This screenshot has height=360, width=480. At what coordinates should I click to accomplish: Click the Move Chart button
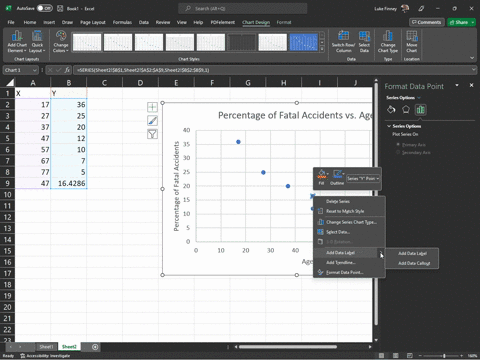click(412, 42)
